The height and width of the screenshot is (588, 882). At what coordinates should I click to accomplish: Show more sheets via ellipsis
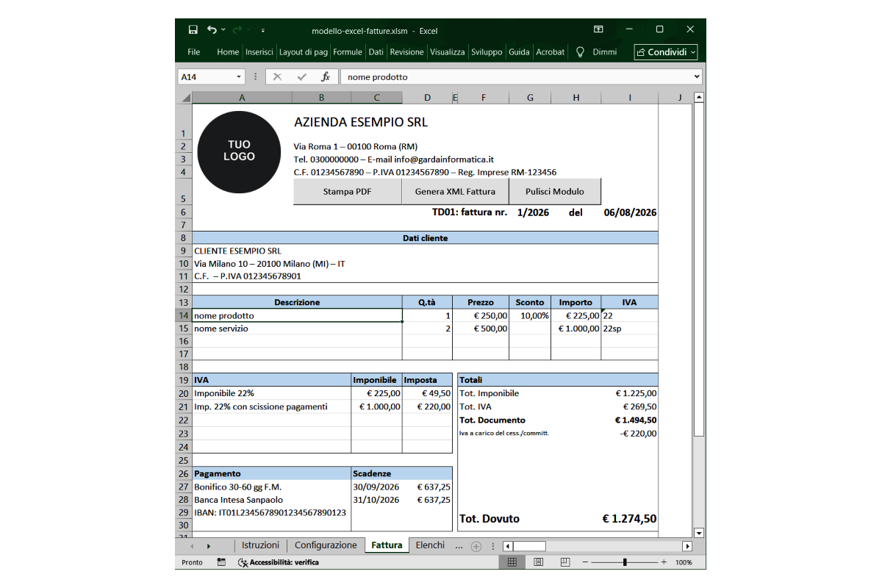click(459, 546)
